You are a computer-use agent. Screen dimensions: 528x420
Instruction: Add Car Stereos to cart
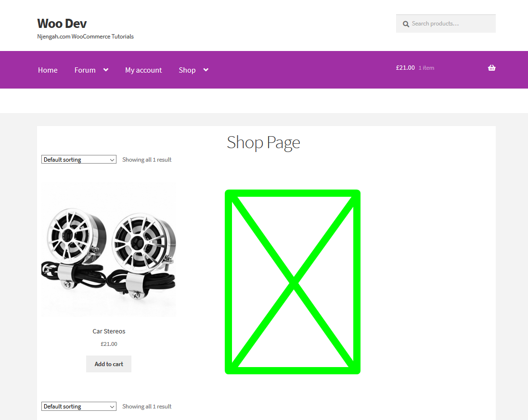109,364
